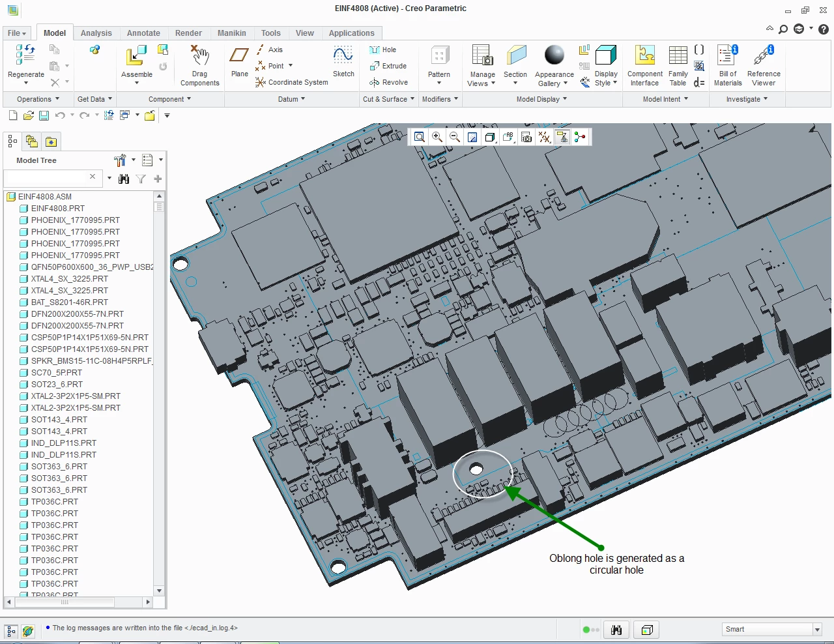
Task: Expand the Model Display group dropdown
Action: 541,99
